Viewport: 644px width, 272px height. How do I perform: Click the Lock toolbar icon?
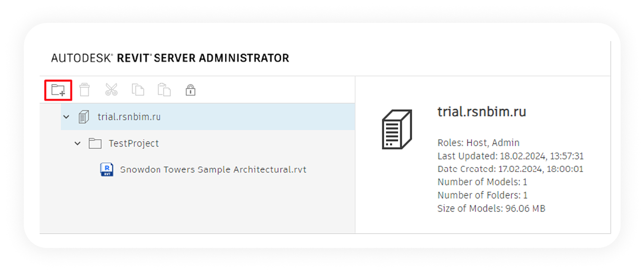coord(190,90)
